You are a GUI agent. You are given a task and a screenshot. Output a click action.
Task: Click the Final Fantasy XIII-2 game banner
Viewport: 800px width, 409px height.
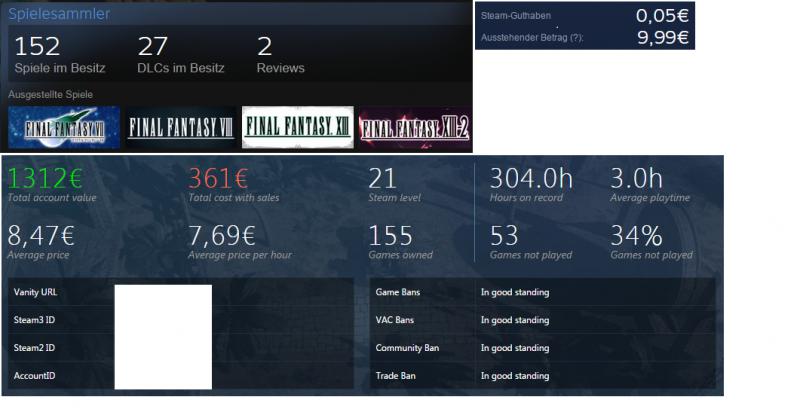tap(414, 127)
